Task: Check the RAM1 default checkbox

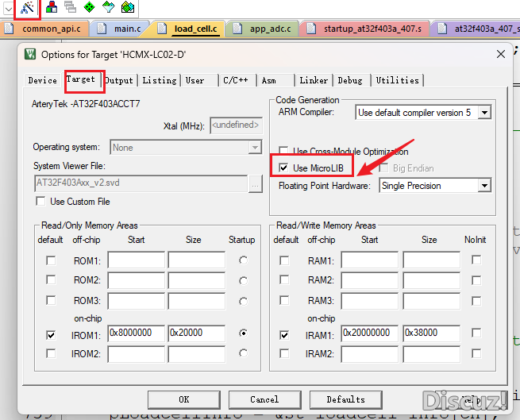Action: pos(284,260)
